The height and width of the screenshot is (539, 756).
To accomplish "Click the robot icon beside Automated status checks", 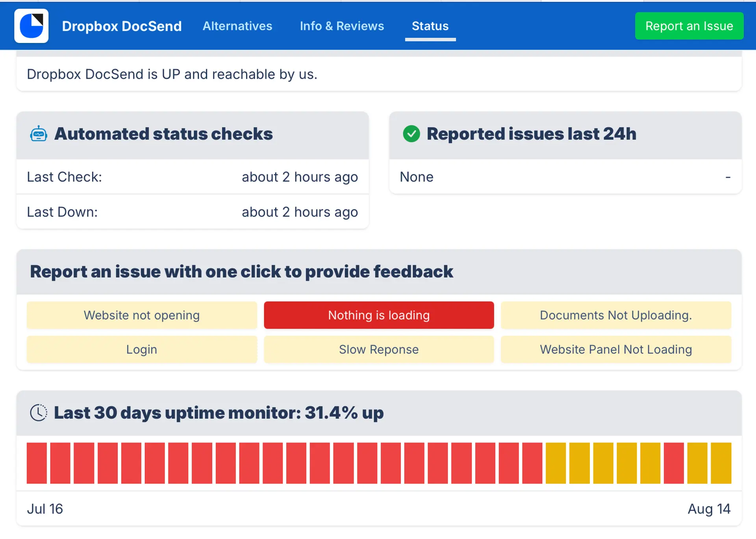I will pyautogui.click(x=39, y=134).
